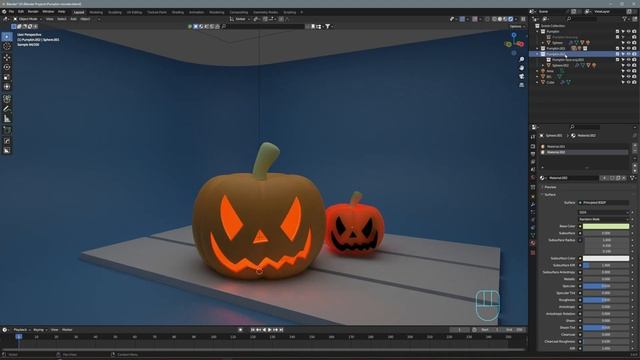
Task: Open the Global transform orientation dropdown
Action: coord(240,19)
